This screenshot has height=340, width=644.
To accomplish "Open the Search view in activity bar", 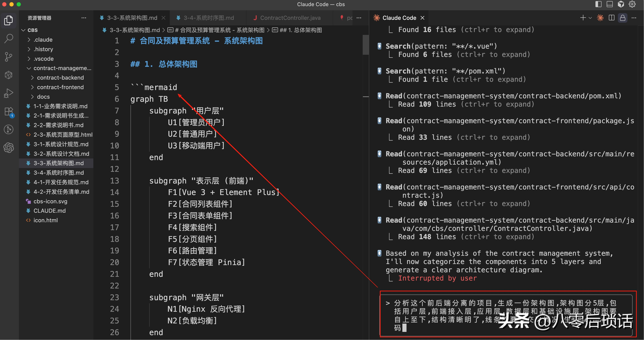I will coord(9,39).
